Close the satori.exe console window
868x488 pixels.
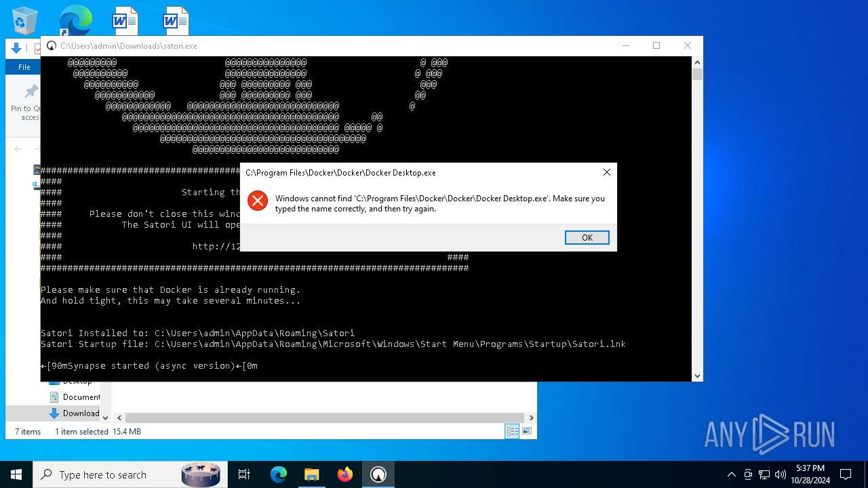688,46
